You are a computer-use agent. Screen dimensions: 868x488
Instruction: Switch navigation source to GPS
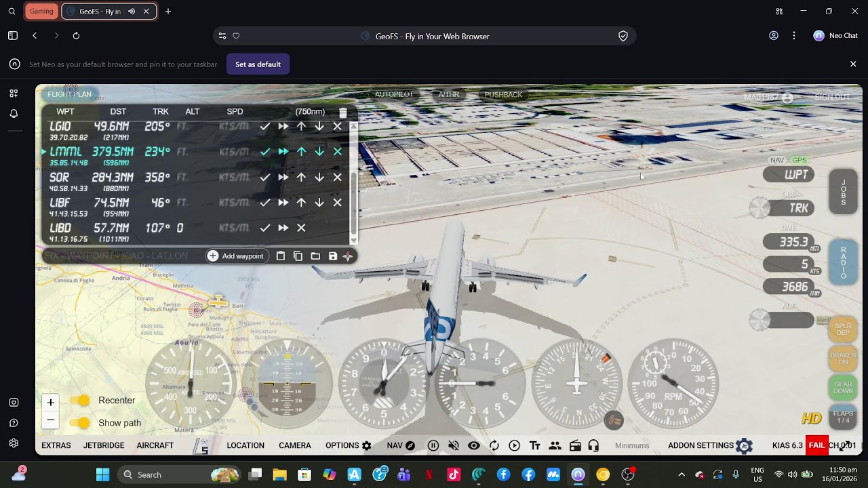coord(800,161)
